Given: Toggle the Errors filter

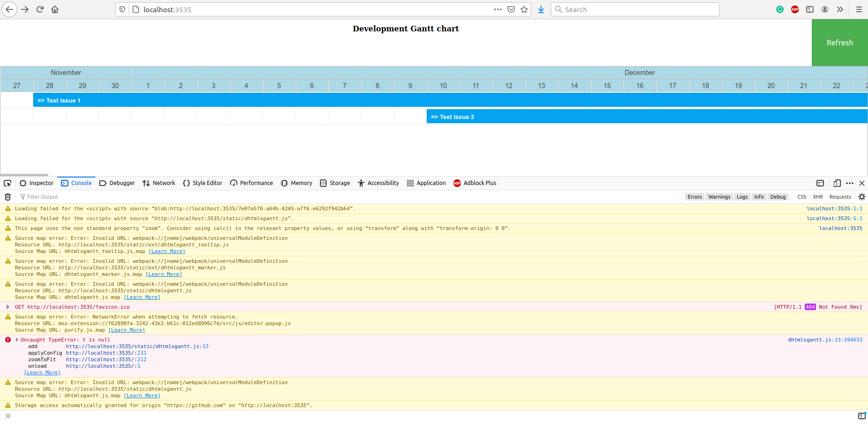Looking at the screenshot, I should tap(695, 197).
